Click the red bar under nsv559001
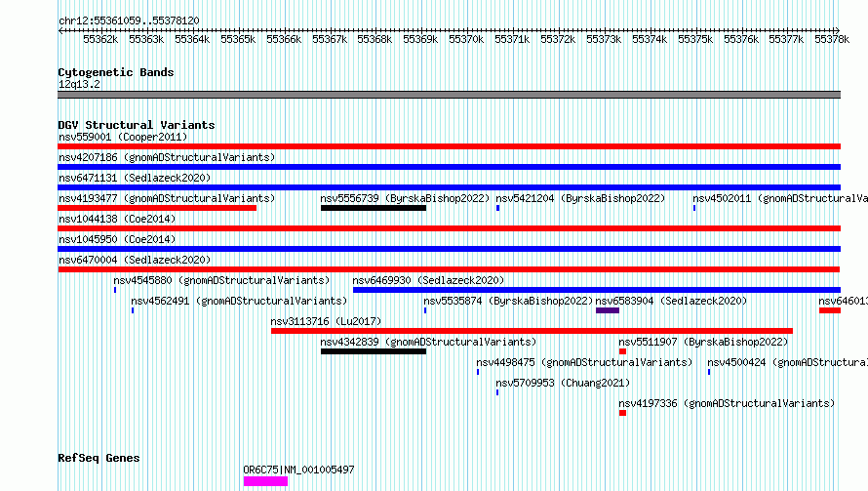This screenshot has width=868, height=491. point(449,146)
